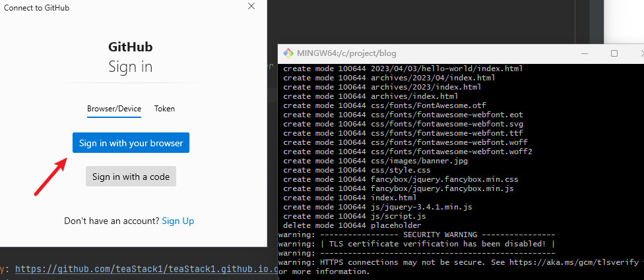Click the 'fontawesome-webfont.eot' terminal line
The image size is (644, 280).
pyautogui.click(x=403, y=115)
